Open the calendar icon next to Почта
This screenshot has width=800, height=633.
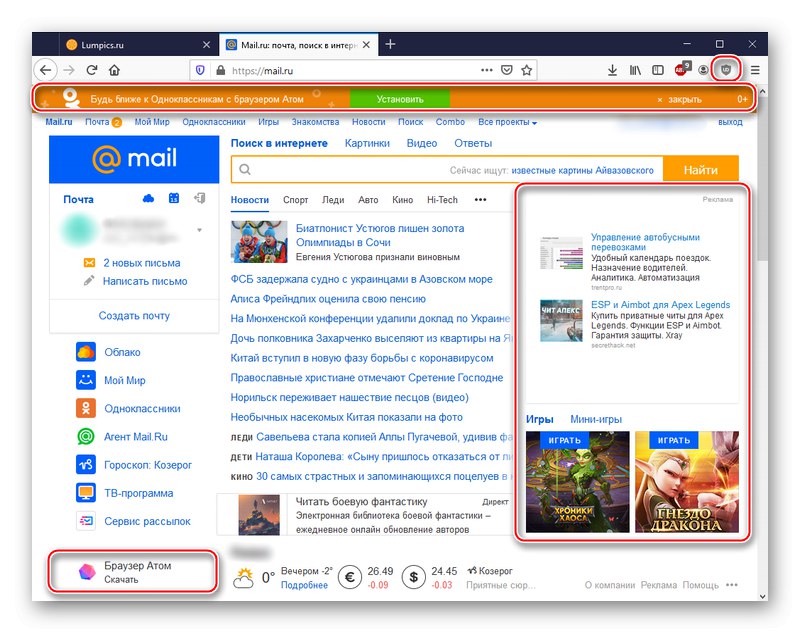tap(174, 198)
